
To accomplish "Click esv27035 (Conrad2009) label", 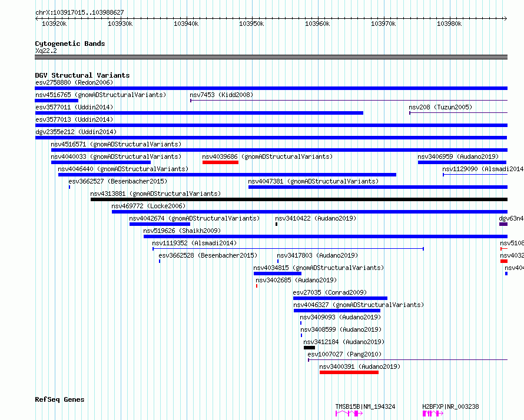I will point(330,292).
